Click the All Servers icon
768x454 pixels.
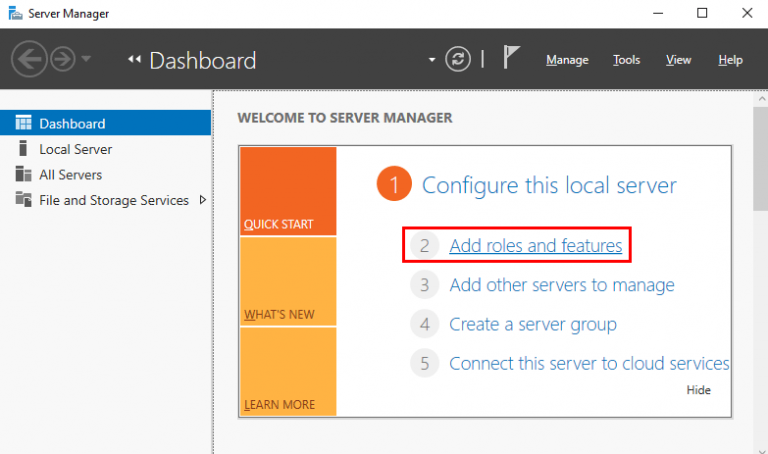(23, 174)
